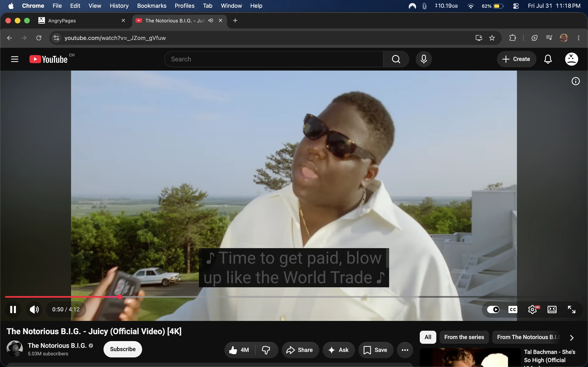Switch to theater mode view

pyautogui.click(x=552, y=309)
